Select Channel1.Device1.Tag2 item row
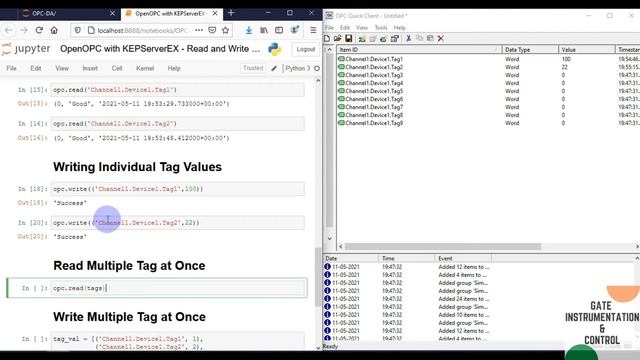The height and width of the screenshot is (360, 640). tap(374, 67)
